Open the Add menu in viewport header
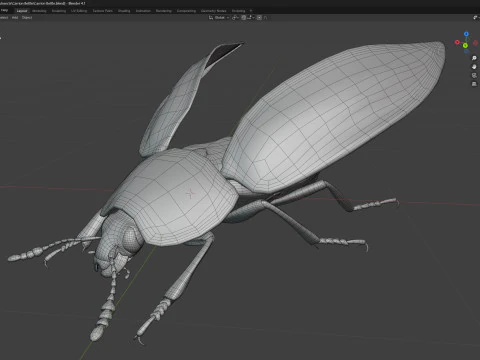The image size is (480, 360). 15,18
